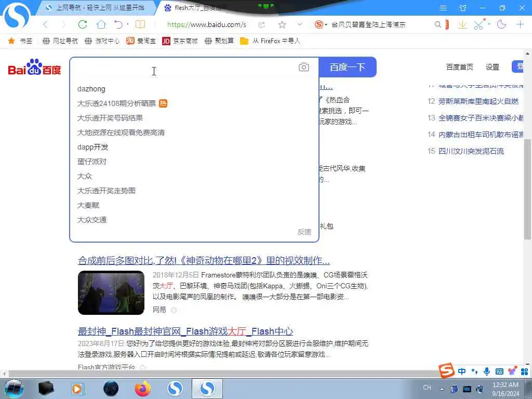Click the share icon in address bar
The height and width of the screenshot is (399, 532).
262,24
